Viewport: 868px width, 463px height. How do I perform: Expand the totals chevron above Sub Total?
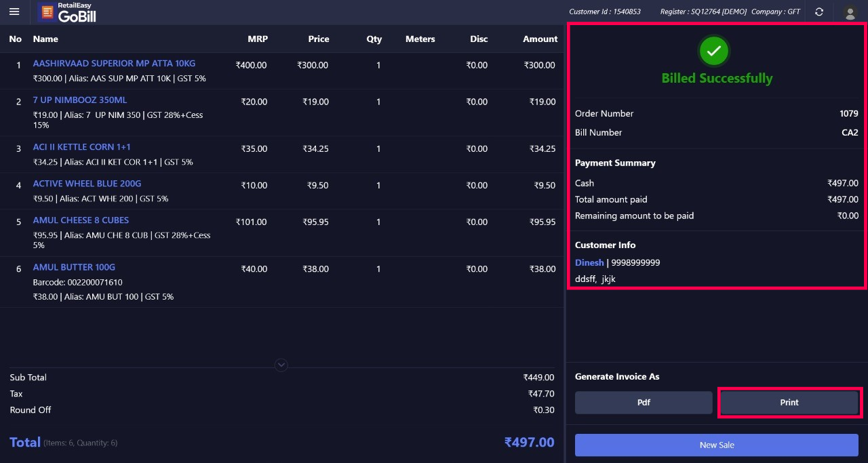coord(281,365)
